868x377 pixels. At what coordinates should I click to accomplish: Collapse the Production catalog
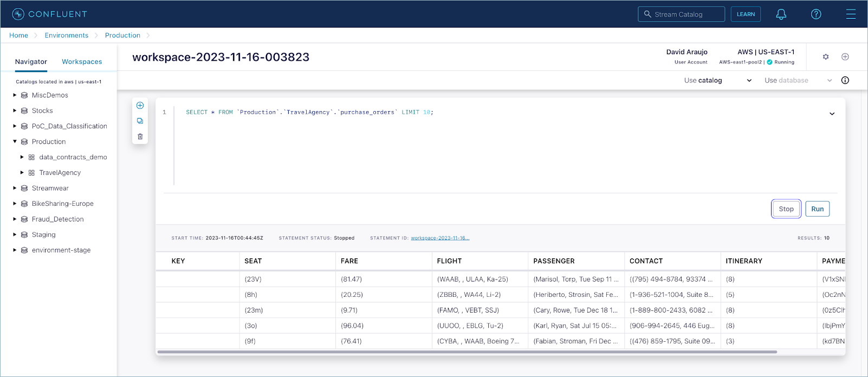(x=15, y=141)
